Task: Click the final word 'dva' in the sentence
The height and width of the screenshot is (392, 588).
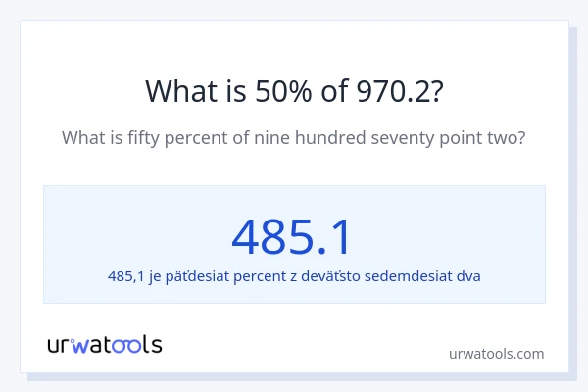Action: click(466, 276)
